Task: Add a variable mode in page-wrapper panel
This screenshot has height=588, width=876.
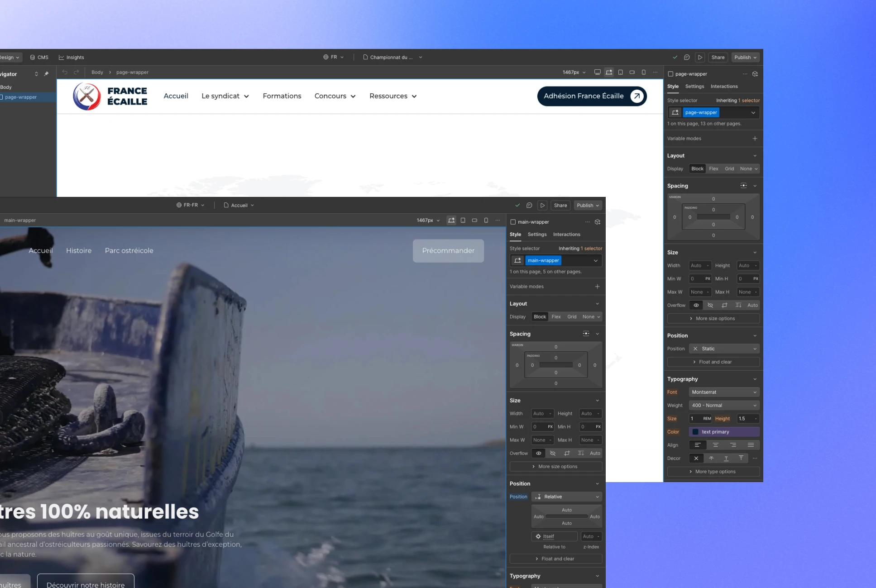Action: [x=755, y=139]
